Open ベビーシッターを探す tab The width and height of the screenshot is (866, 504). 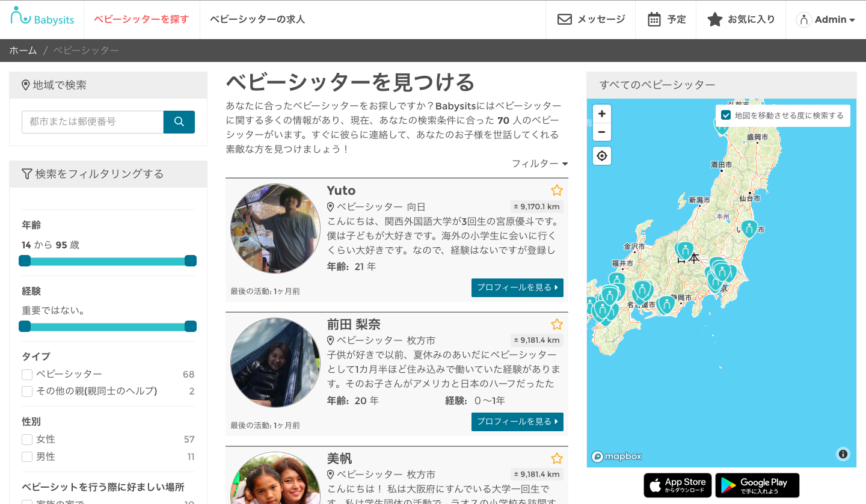[x=141, y=19]
